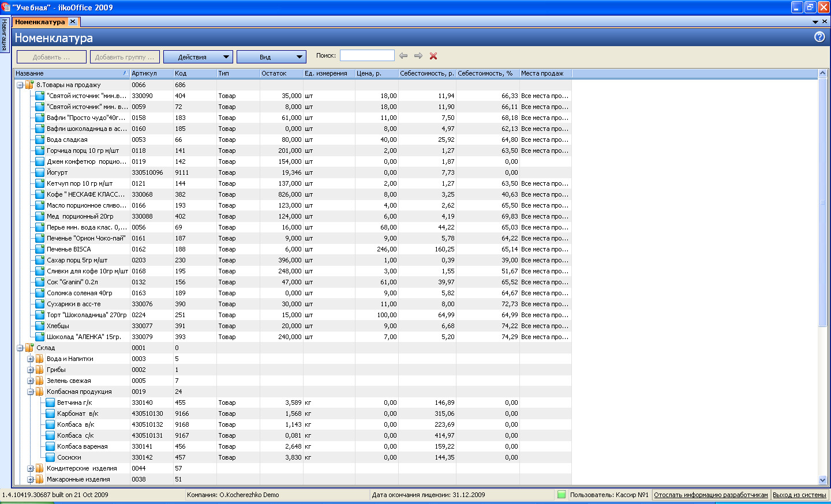
Task: Click item icon for Вода сладкая
Action: click(40, 140)
